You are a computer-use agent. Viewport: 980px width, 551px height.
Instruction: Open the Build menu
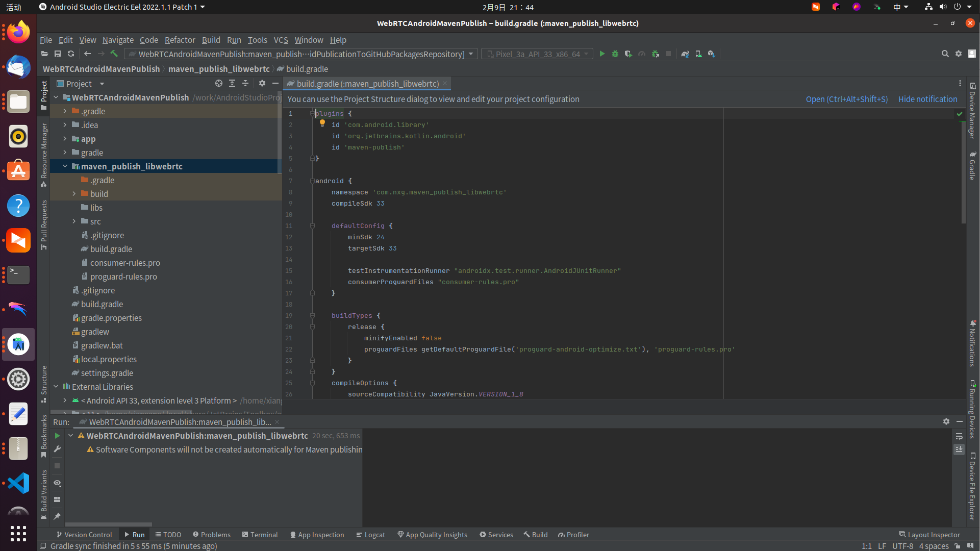pyautogui.click(x=211, y=40)
